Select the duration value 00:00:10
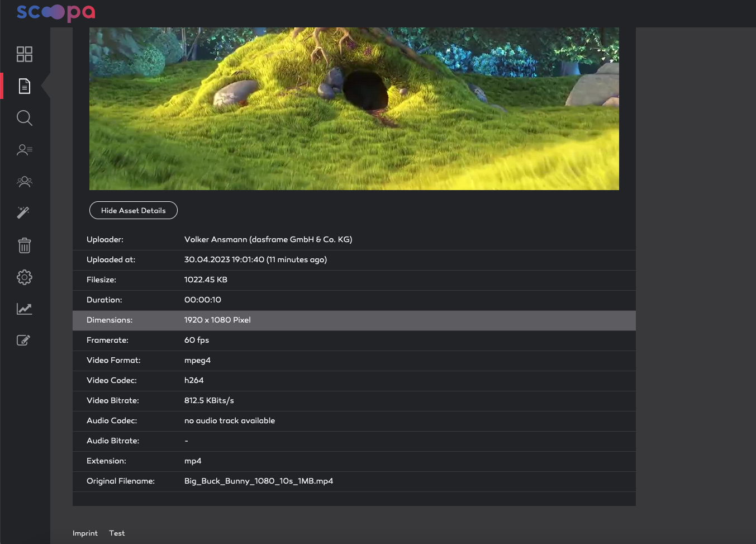The width and height of the screenshot is (756, 544). 203,300
